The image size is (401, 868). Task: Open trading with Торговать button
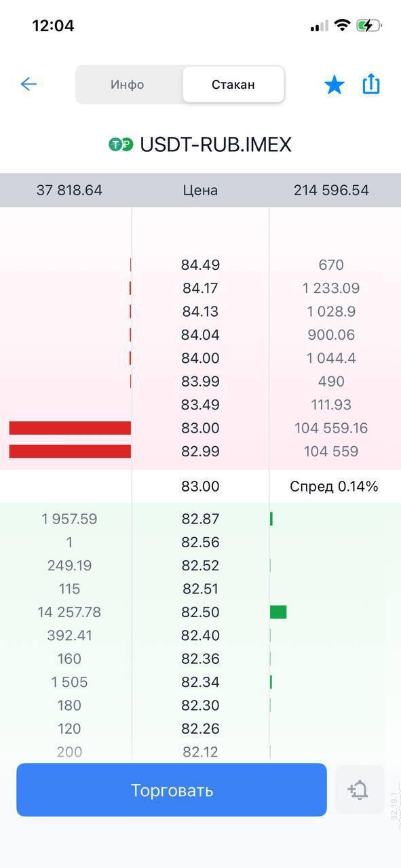[172, 790]
